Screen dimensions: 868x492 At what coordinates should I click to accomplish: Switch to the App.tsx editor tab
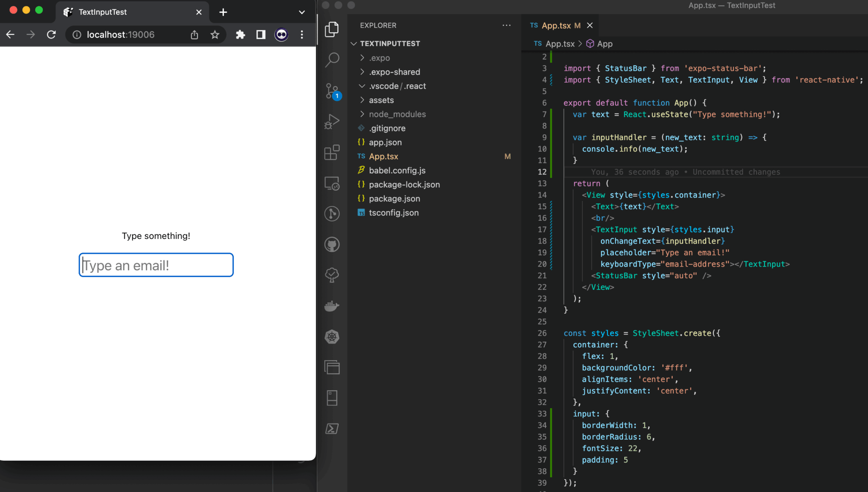tap(559, 25)
